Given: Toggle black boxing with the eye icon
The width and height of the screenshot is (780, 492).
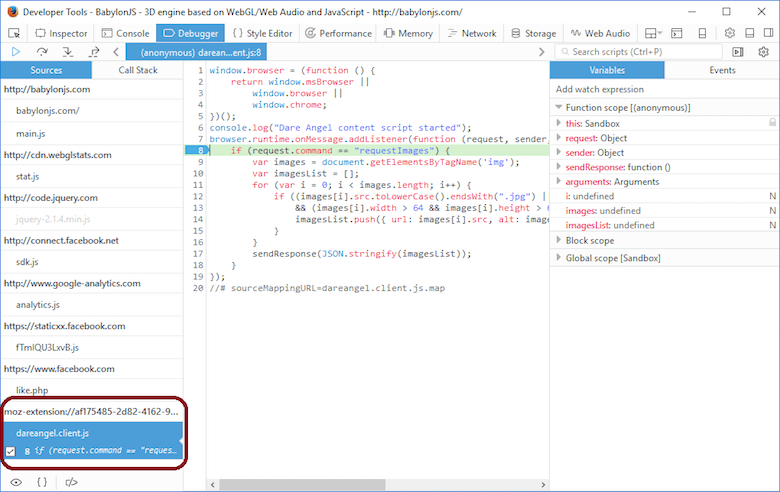Looking at the screenshot, I should coord(15,482).
